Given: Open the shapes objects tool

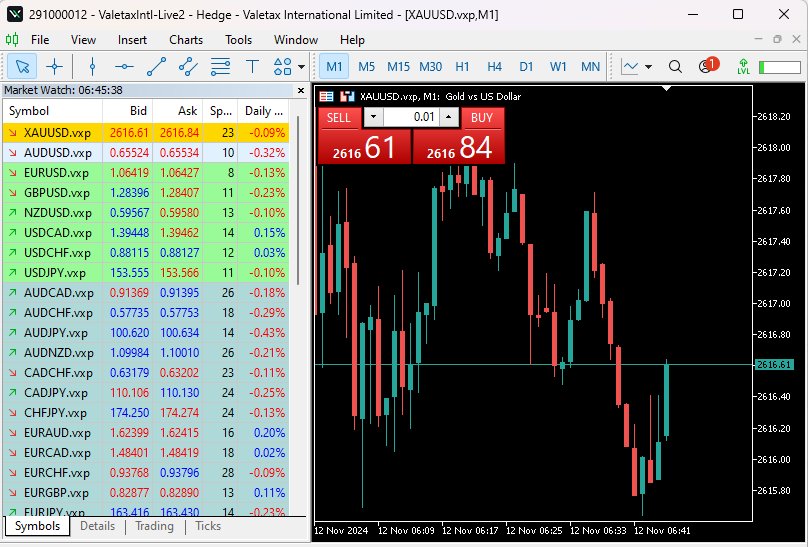Looking at the screenshot, I should pos(282,66).
